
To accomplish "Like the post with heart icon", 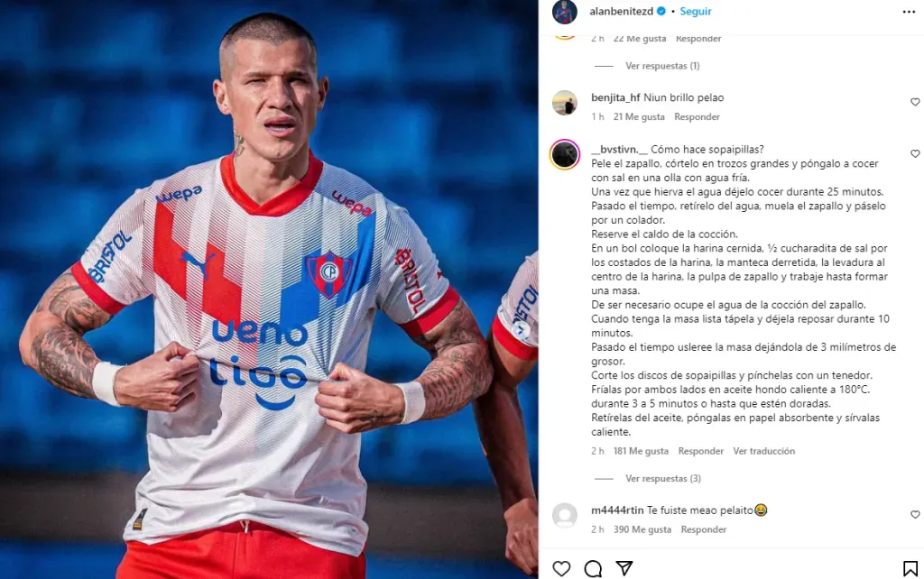I will click(x=561, y=568).
